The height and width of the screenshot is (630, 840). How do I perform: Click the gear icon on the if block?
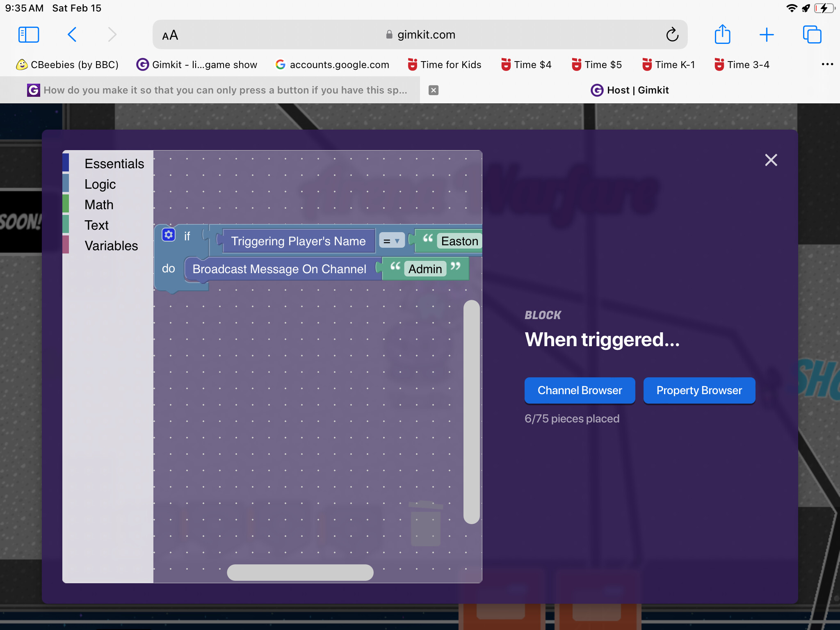point(168,235)
